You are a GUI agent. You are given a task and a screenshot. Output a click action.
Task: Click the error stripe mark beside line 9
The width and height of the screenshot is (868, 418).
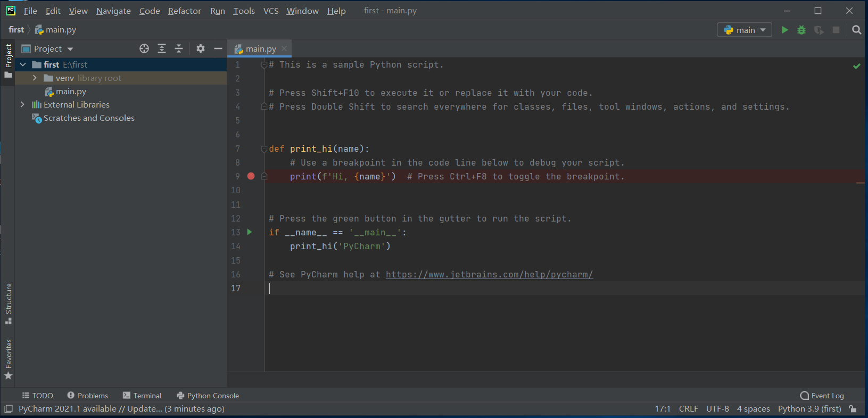click(861, 183)
